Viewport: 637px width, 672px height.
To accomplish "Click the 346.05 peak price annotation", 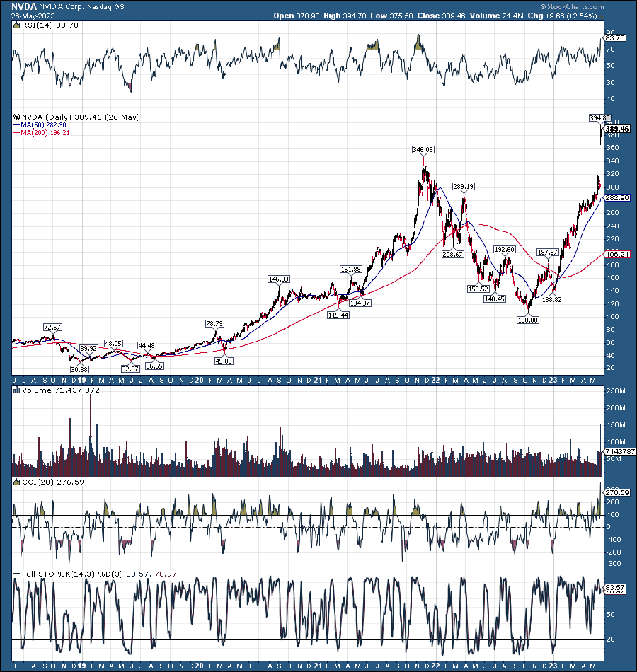I will coord(423,149).
